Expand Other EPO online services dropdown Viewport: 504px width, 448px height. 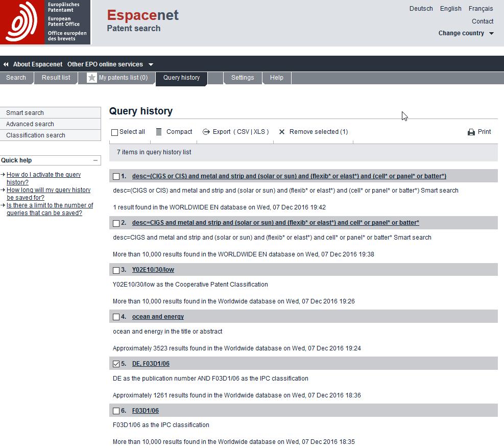(110, 64)
